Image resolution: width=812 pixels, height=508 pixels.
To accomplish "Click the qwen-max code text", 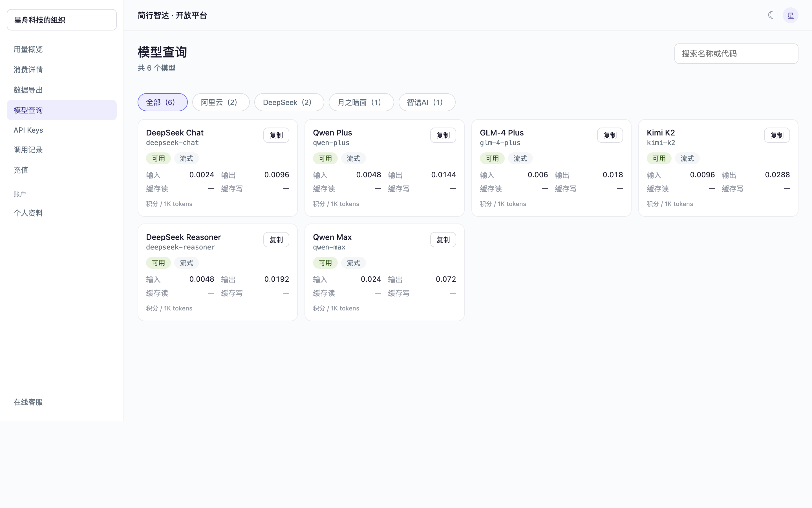I will coord(329,247).
